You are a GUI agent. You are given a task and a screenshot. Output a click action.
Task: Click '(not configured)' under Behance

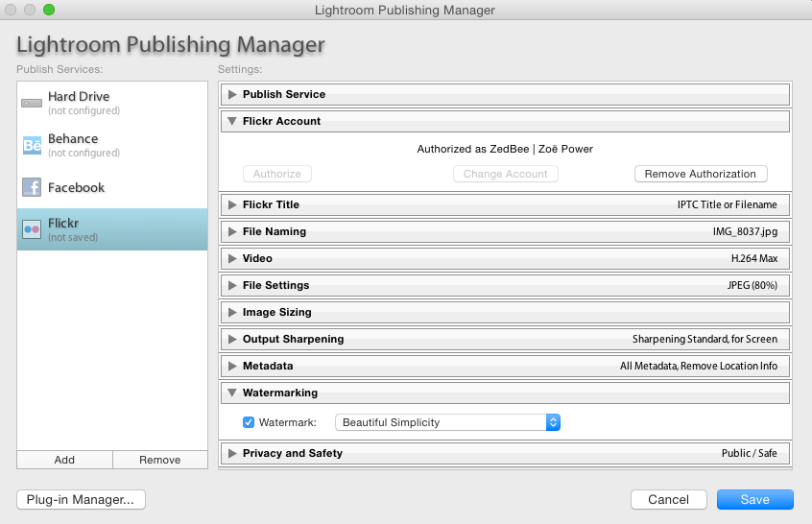tap(84, 154)
